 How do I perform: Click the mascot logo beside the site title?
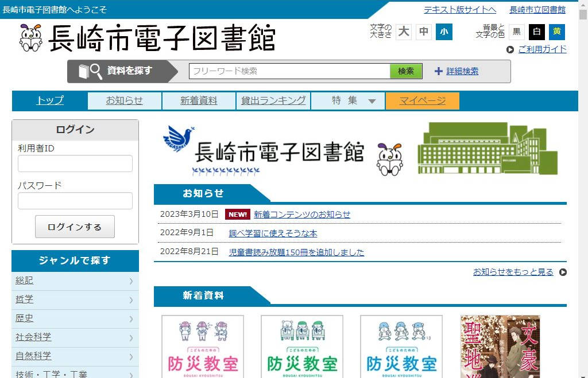31,37
